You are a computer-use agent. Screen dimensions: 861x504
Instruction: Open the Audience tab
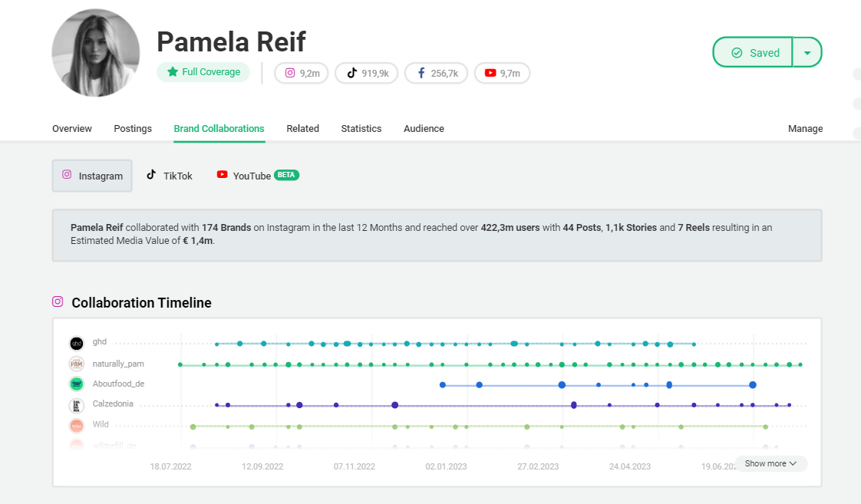point(424,129)
